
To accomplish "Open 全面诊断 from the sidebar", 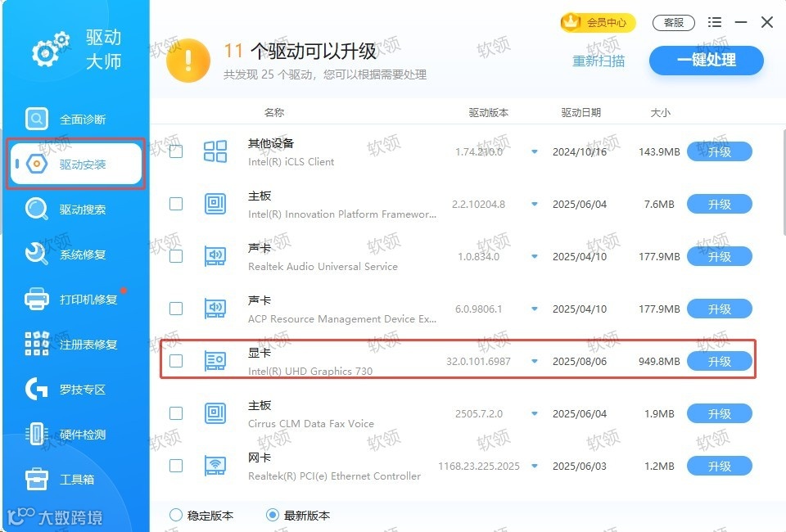I will point(75,119).
